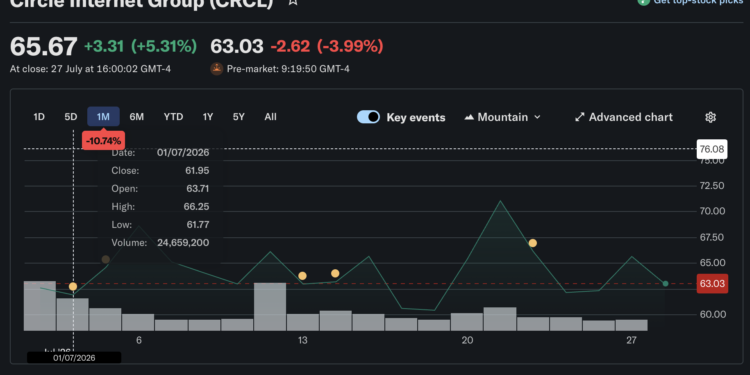Click the High value 66.25
This screenshot has width=750, height=375.
point(197,207)
